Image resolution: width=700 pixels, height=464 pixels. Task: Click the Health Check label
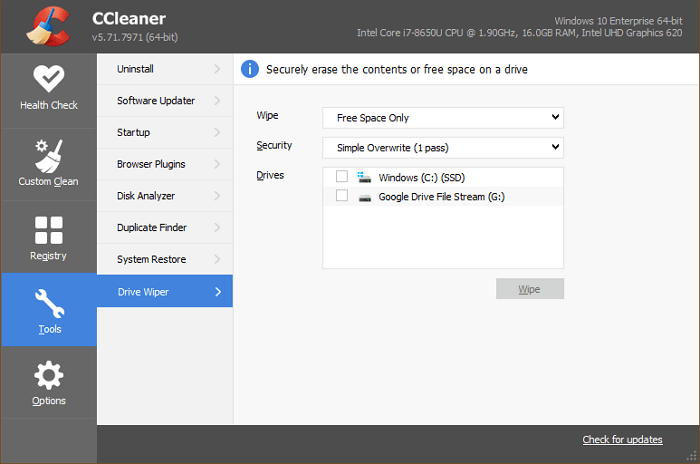[x=49, y=105]
